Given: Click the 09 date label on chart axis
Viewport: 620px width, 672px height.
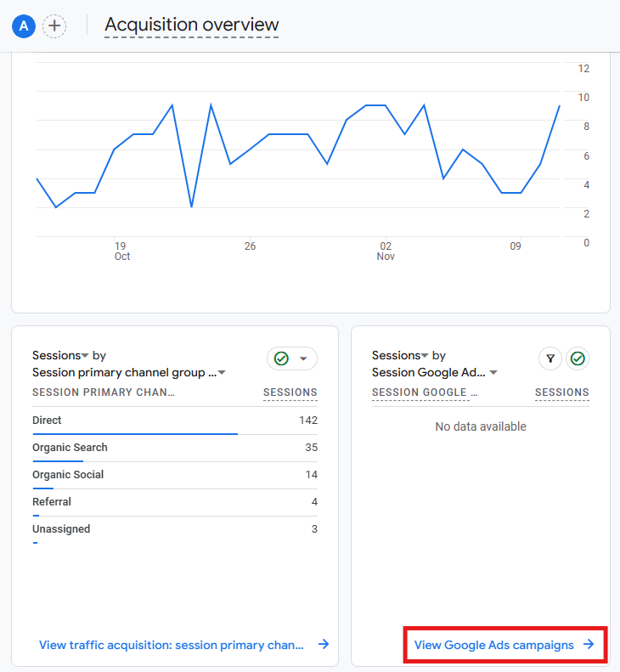Looking at the screenshot, I should click(516, 246).
